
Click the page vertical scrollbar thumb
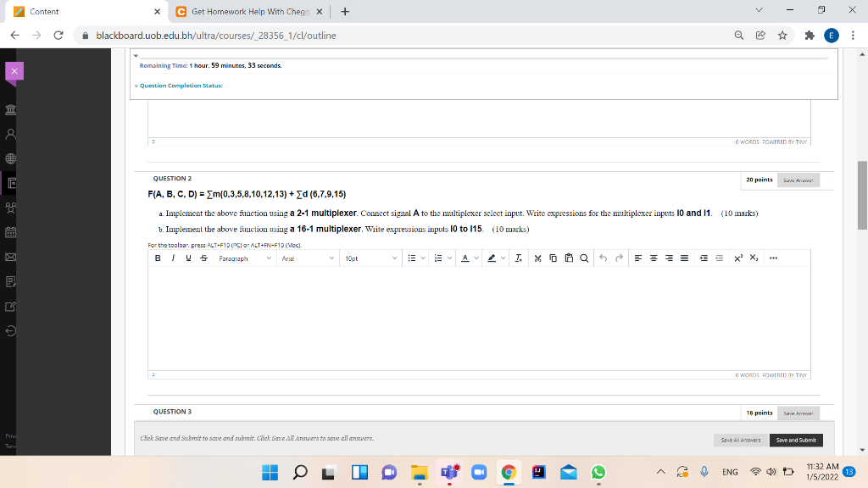[x=862, y=195]
